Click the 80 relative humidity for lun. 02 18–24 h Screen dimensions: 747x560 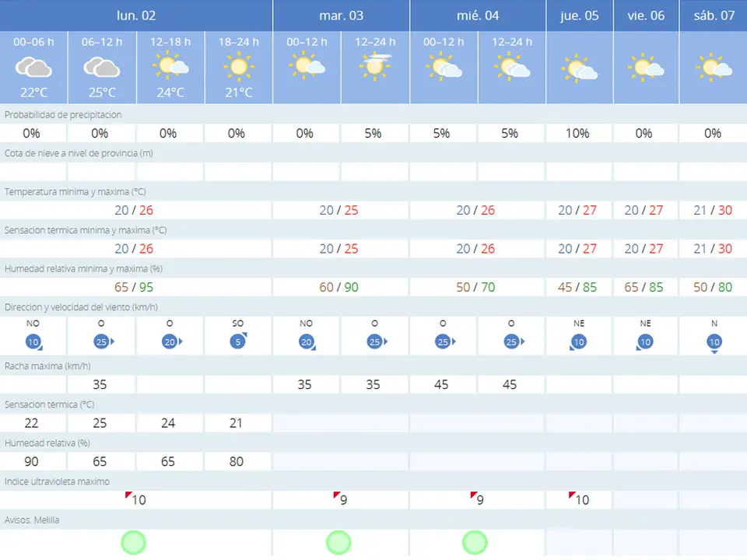(x=237, y=461)
